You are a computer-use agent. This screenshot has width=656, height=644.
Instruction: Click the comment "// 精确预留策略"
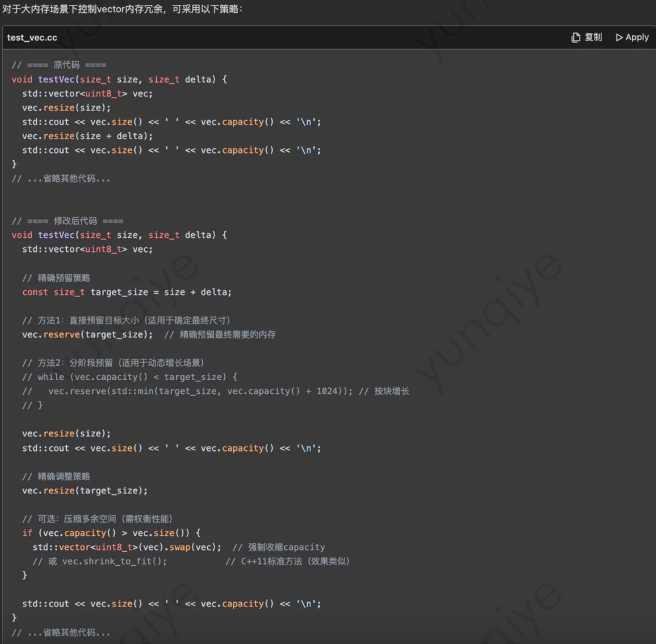point(56,277)
